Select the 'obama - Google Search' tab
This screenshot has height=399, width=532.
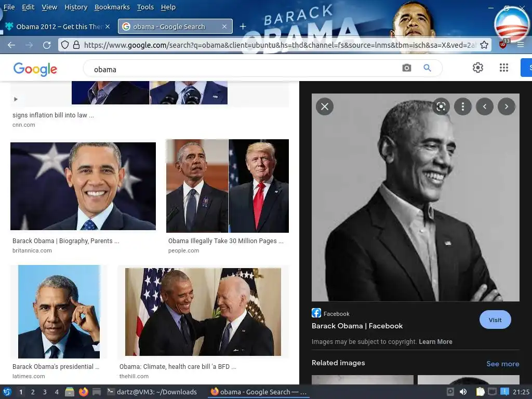click(x=175, y=26)
